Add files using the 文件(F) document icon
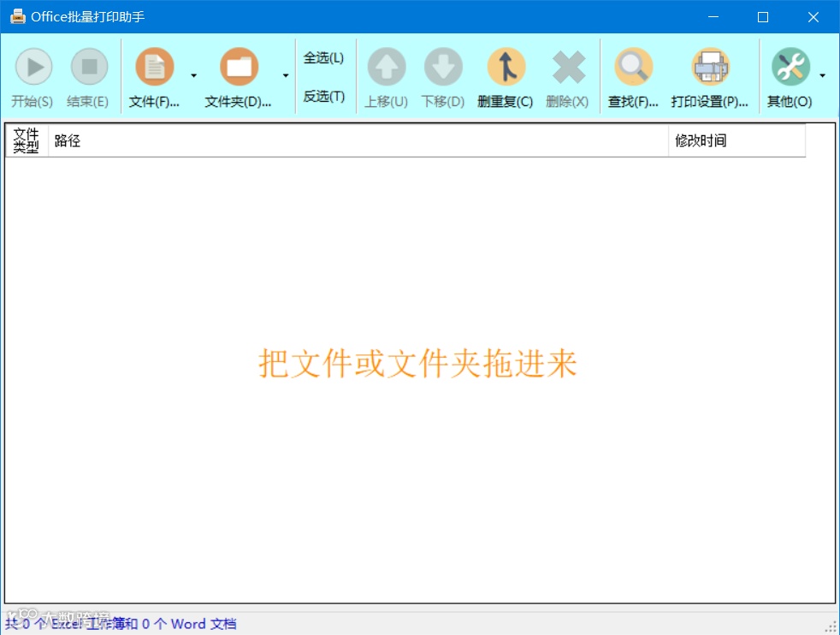 tap(155, 67)
